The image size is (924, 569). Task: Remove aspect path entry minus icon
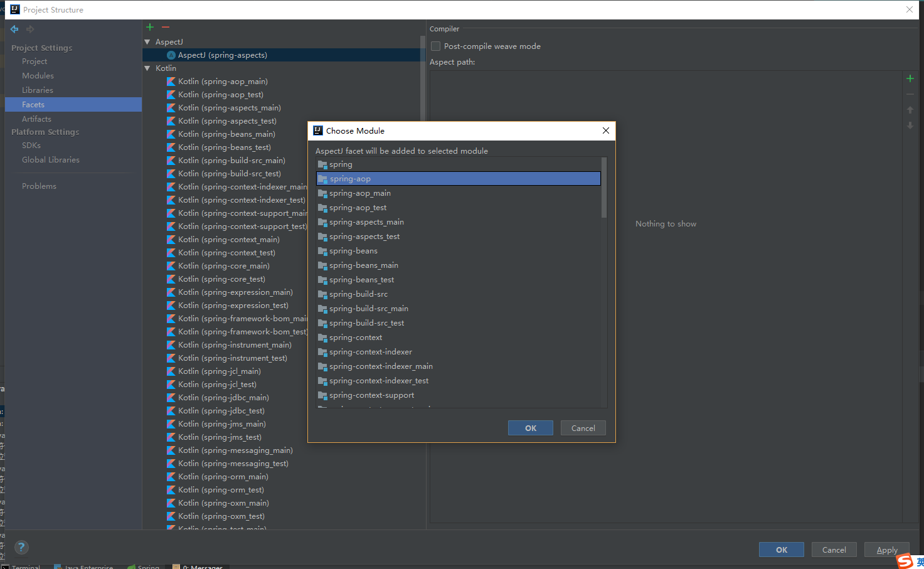point(910,94)
